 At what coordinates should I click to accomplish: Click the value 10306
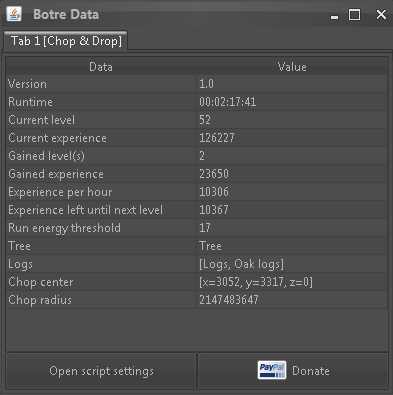point(214,192)
